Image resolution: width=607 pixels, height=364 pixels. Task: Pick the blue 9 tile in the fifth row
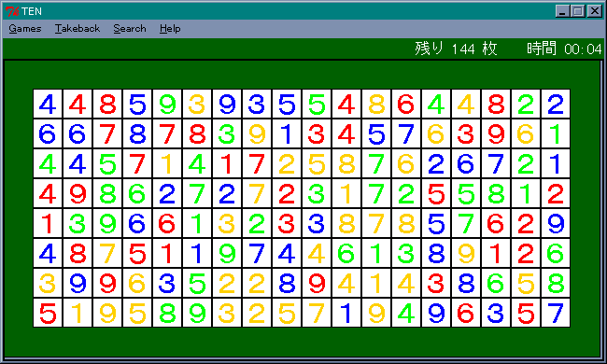[556, 223]
